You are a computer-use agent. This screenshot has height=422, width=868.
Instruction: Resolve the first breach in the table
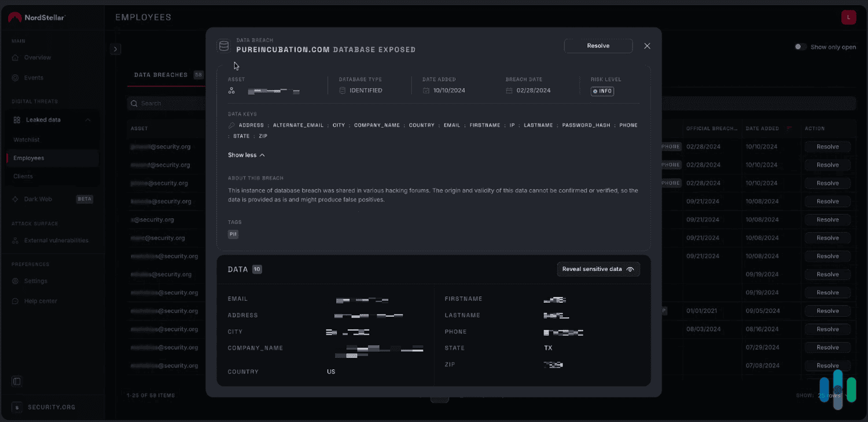[x=827, y=146]
